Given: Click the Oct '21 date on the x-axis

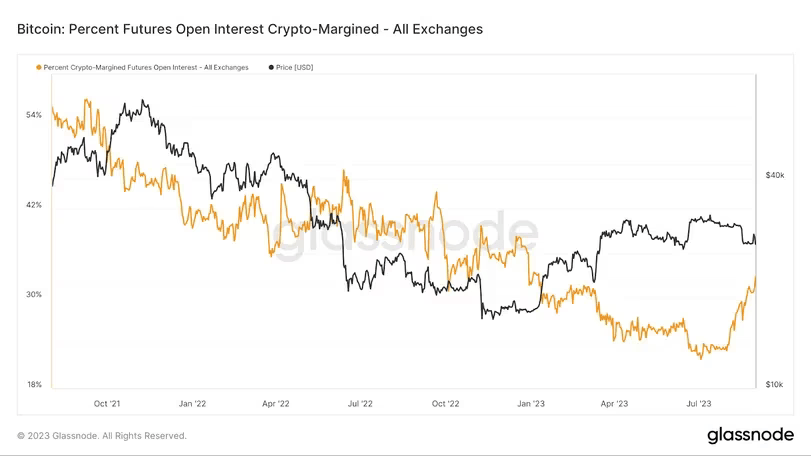Looking at the screenshot, I should tap(107, 404).
